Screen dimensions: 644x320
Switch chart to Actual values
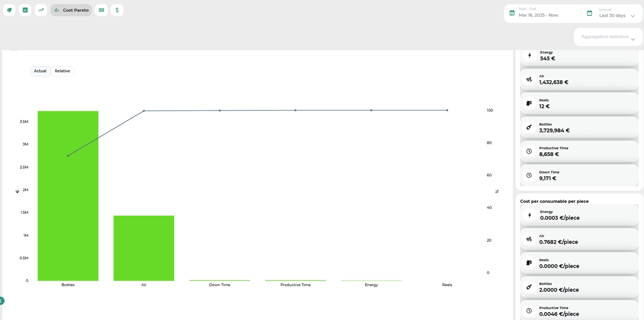[40, 71]
